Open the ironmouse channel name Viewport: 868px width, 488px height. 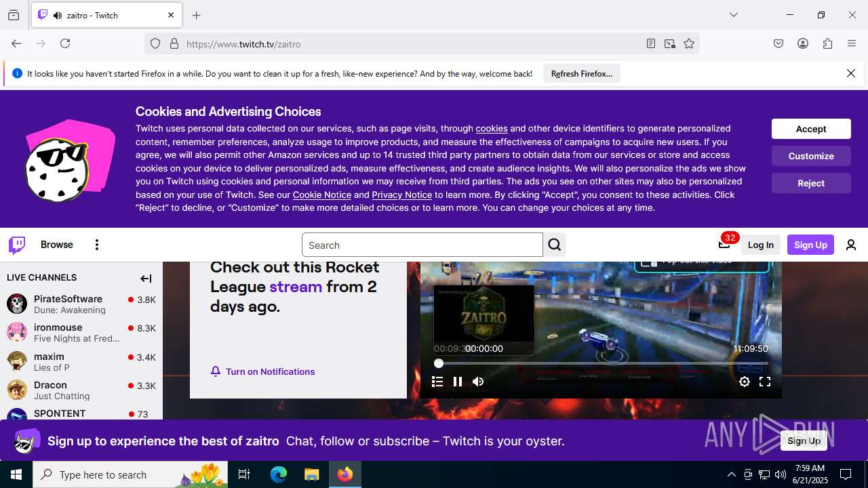click(58, 327)
